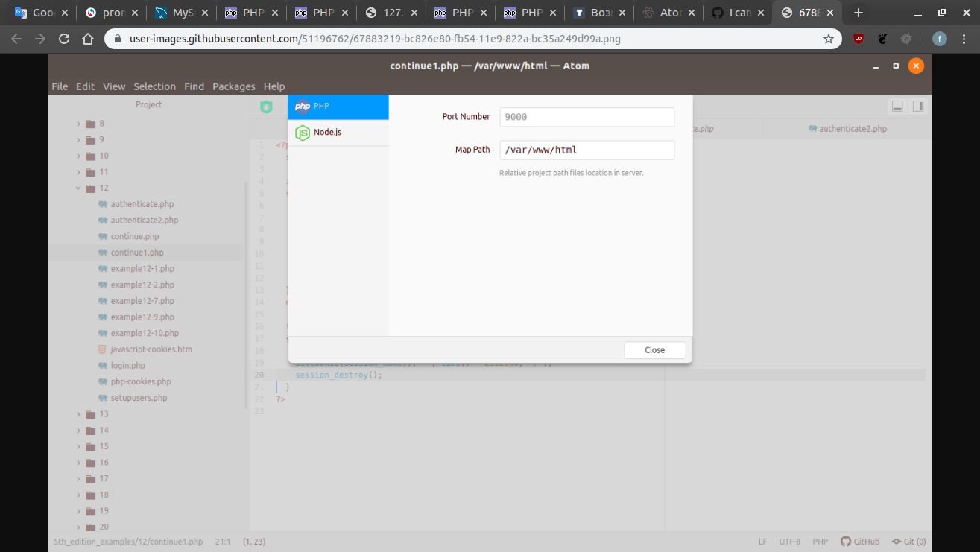Open a new browser tab
980x552 pixels.
click(859, 13)
